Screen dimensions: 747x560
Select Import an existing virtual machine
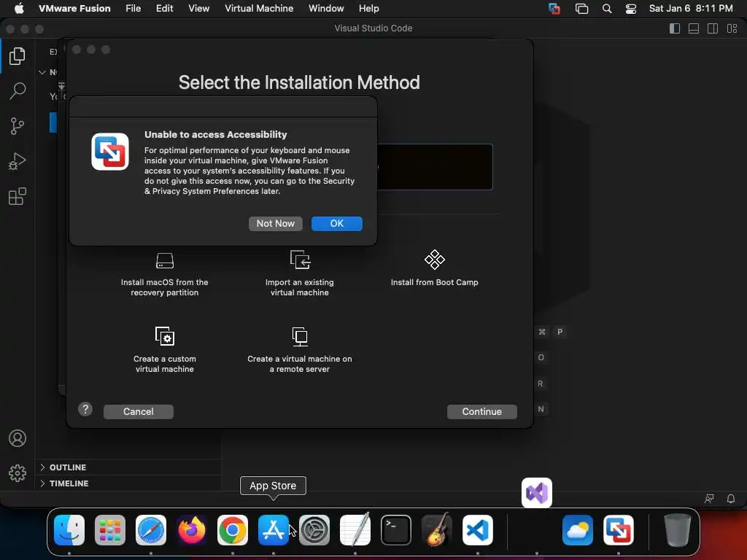click(x=300, y=274)
